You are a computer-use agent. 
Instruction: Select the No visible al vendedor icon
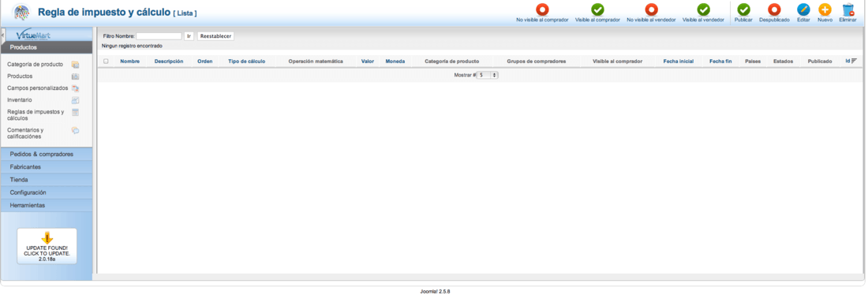point(651,9)
